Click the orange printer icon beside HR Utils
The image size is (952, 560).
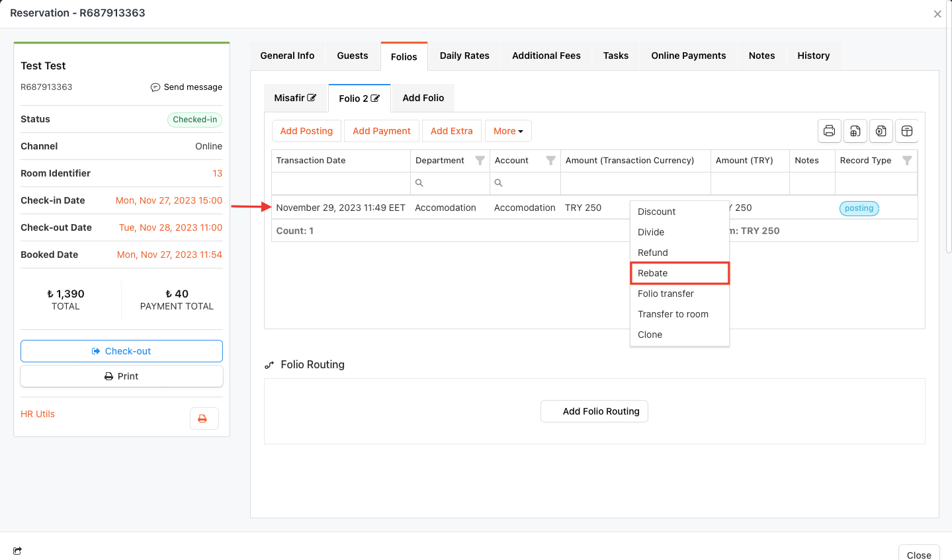(x=203, y=419)
